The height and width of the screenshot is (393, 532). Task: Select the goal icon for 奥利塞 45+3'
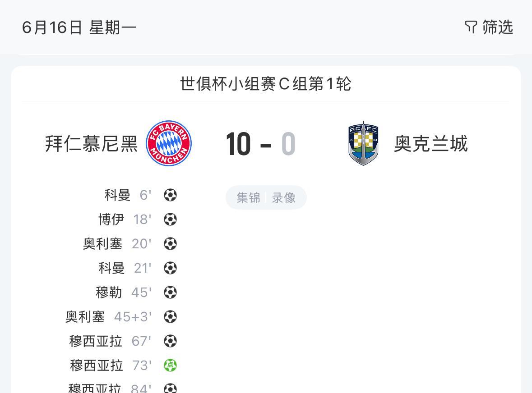[x=170, y=317]
